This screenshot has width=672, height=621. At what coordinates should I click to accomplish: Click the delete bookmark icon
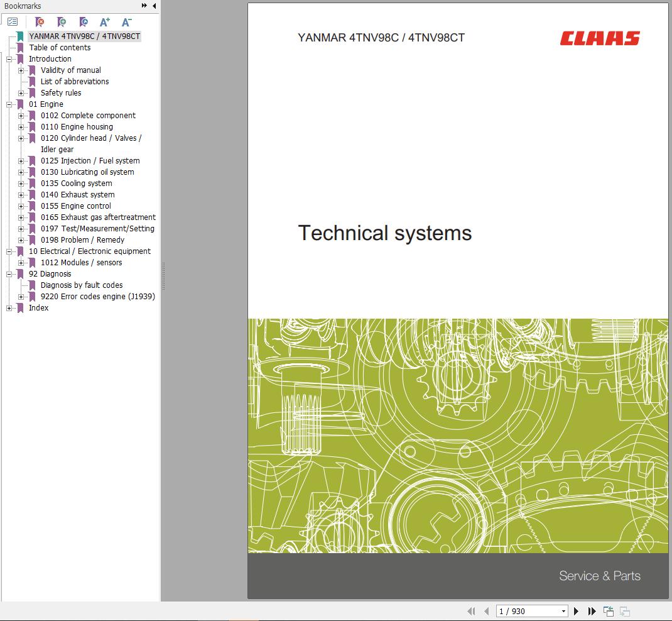[x=40, y=22]
